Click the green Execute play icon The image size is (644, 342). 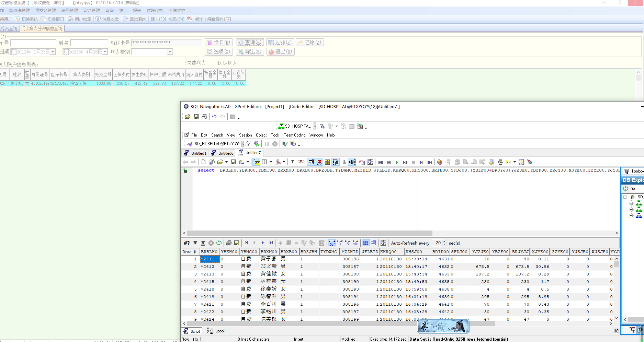[397, 162]
